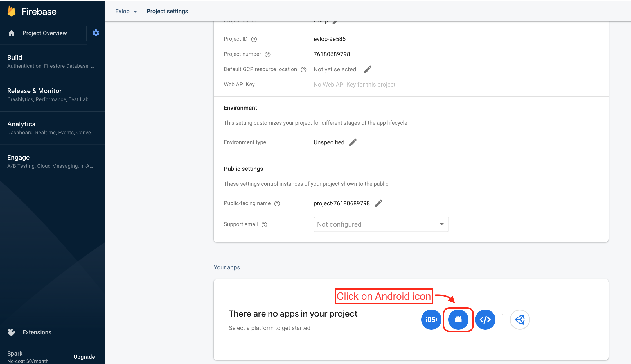Click the Project settings breadcrumb
The width and height of the screenshot is (631, 364).
click(x=167, y=11)
